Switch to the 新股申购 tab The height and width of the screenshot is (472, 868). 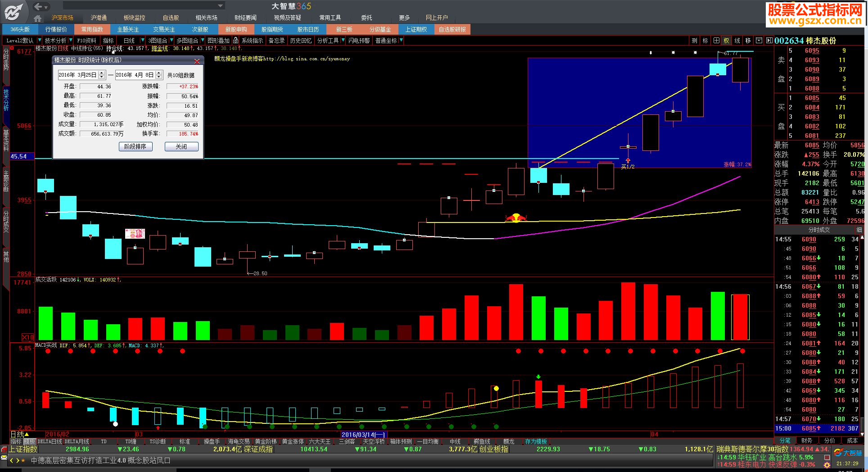236,29
